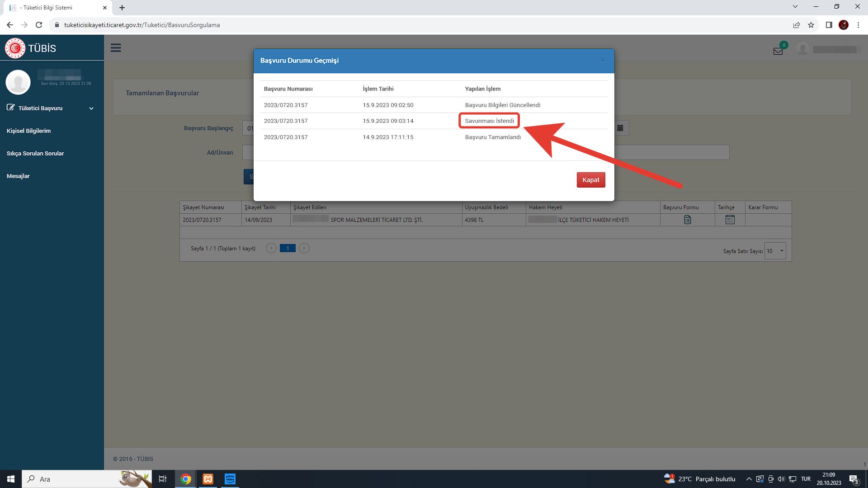Close the dialog with X icon
868x488 pixels.
click(602, 61)
